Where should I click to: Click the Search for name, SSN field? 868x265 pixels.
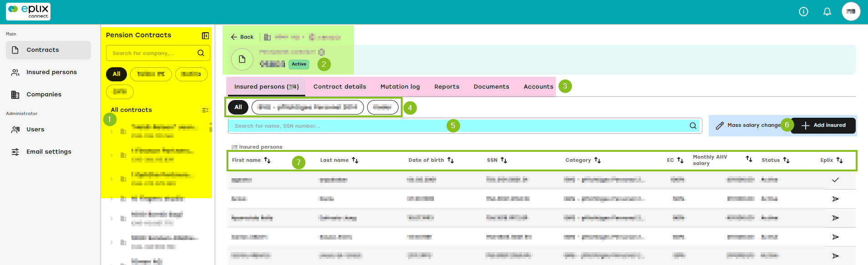click(x=465, y=126)
